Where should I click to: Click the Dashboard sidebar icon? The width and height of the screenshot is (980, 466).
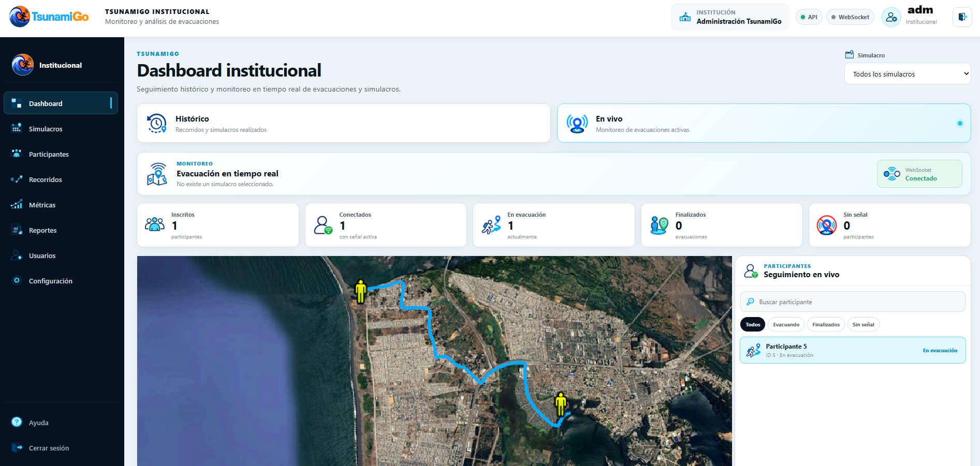tap(17, 103)
